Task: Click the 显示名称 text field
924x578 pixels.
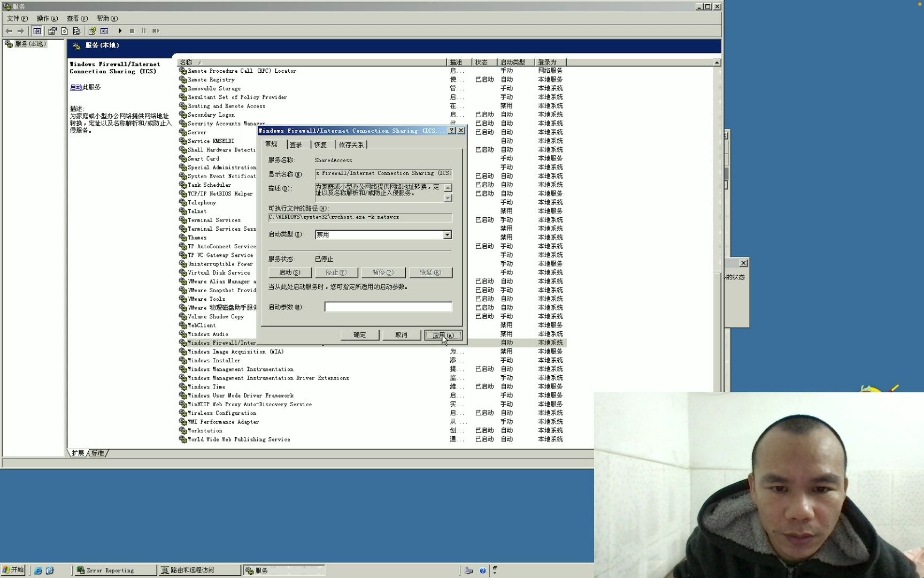Action: pos(383,173)
